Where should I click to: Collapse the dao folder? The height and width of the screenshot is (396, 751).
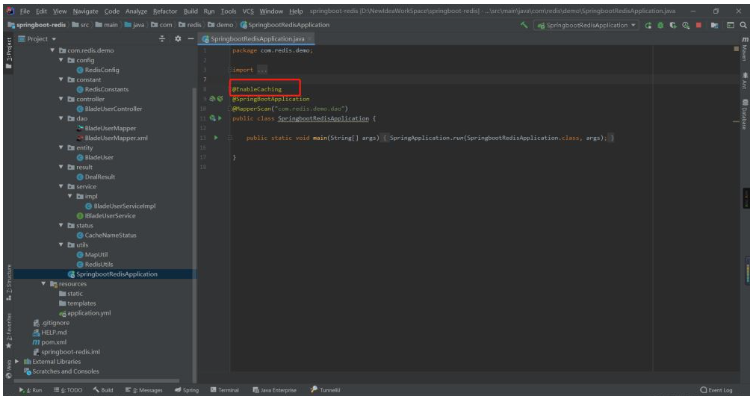tap(61, 118)
